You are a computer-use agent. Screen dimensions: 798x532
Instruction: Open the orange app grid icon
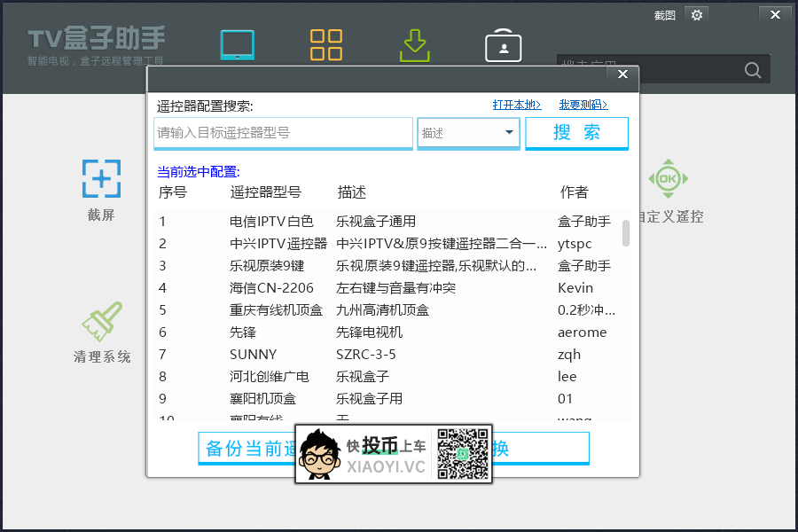[326, 45]
